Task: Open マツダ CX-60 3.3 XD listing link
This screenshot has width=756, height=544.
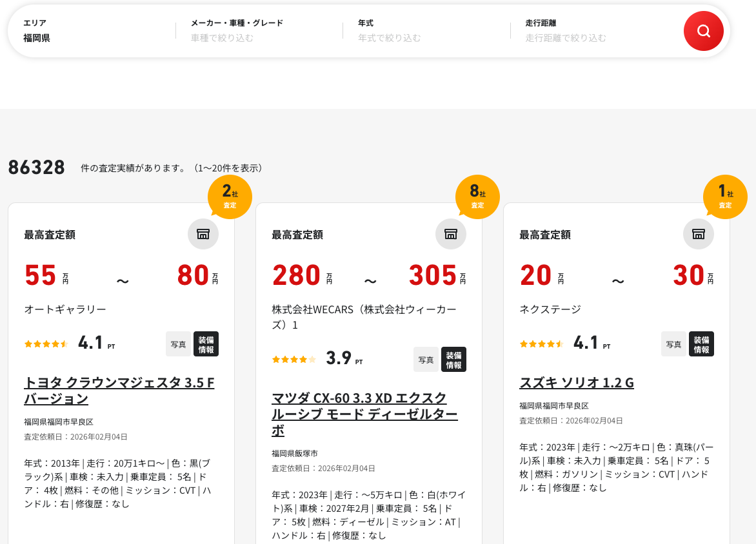Action: click(x=364, y=414)
